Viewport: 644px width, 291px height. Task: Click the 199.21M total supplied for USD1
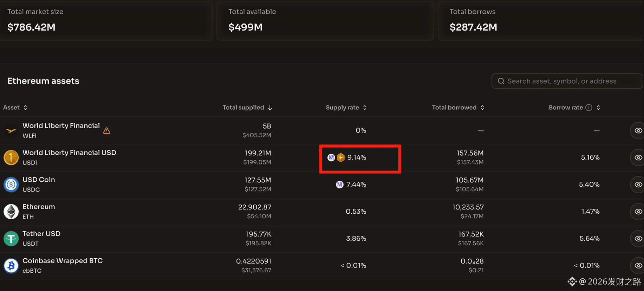[258, 153]
